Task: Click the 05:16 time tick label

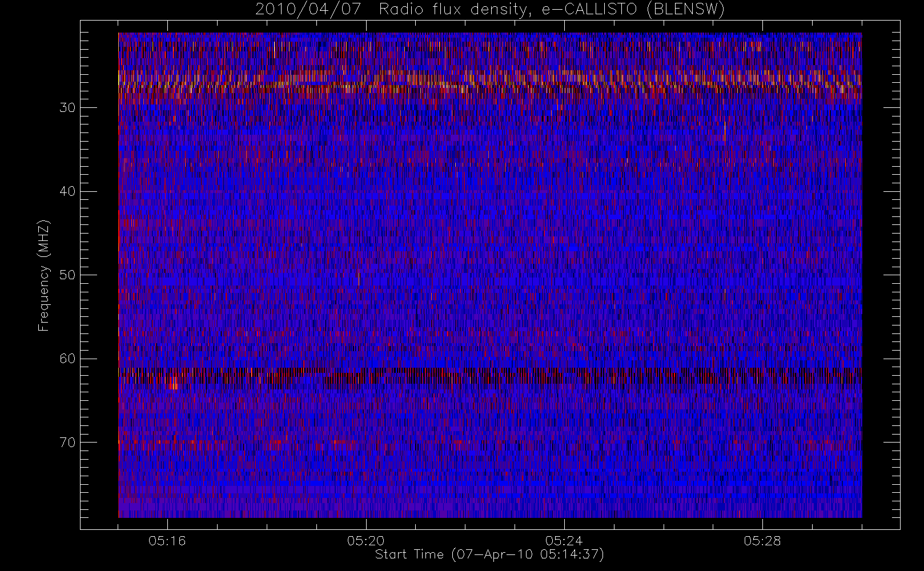Action: tap(167, 541)
